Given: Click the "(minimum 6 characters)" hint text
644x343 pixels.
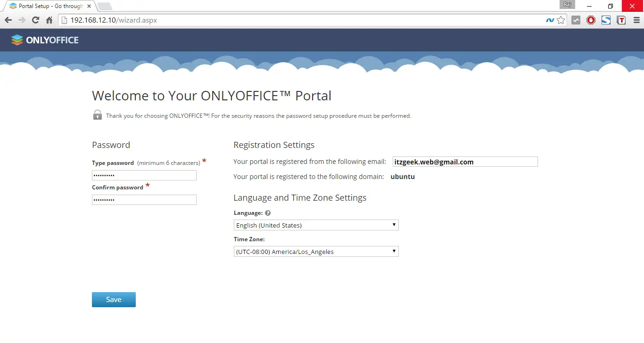Looking at the screenshot, I should (x=169, y=163).
